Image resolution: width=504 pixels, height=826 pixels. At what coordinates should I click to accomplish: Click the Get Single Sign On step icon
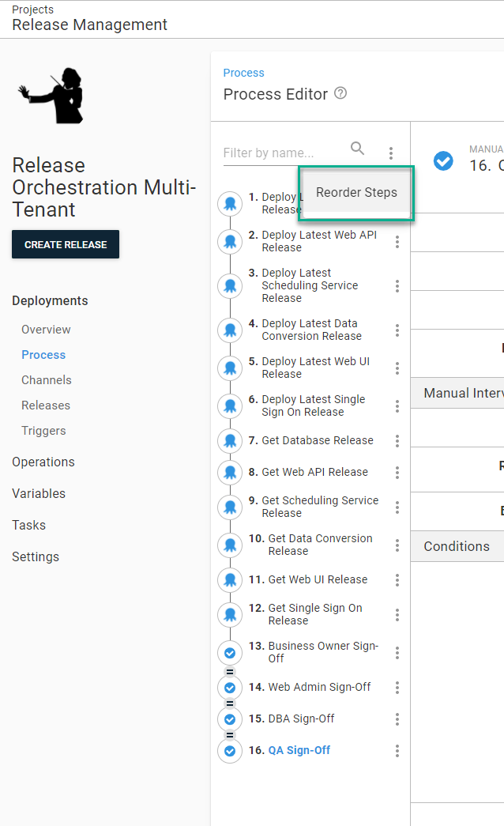pos(230,614)
